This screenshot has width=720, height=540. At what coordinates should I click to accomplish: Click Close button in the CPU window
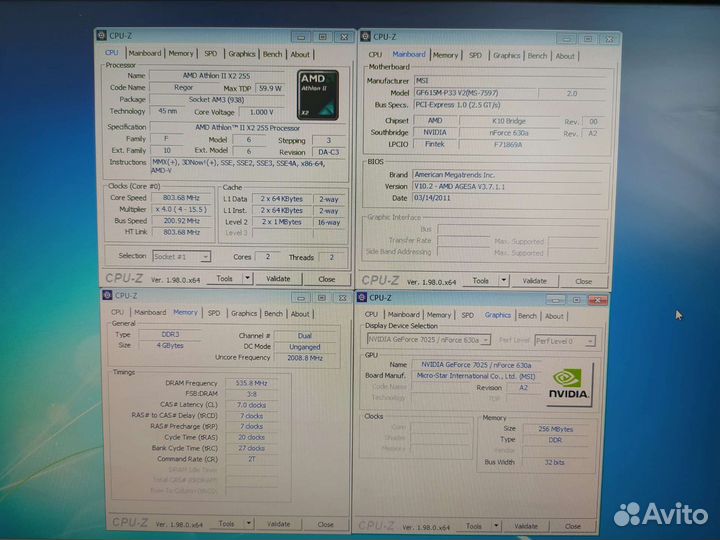coord(326,279)
